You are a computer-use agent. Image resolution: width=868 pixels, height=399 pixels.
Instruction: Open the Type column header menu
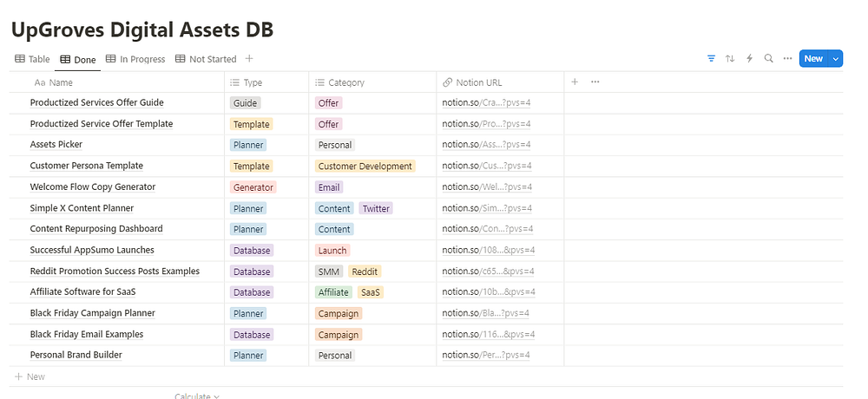click(x=252, y=82)
